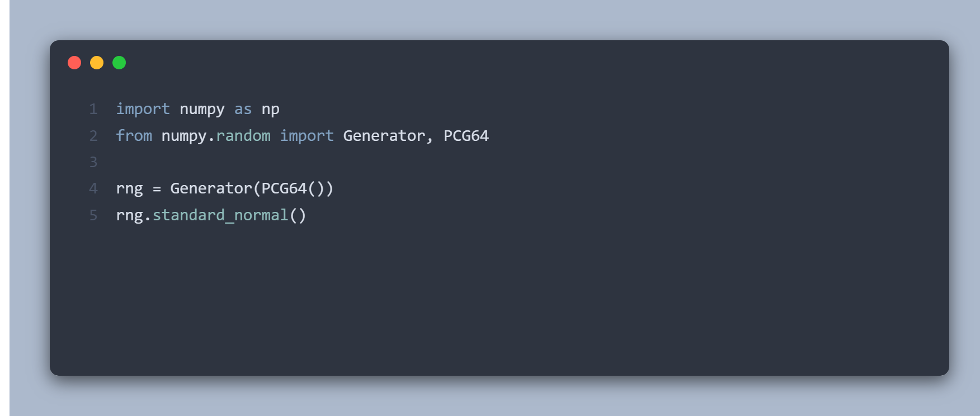Click 'PCG64' at end of line 2
The image size is (980, 416).
click(466, 136)
